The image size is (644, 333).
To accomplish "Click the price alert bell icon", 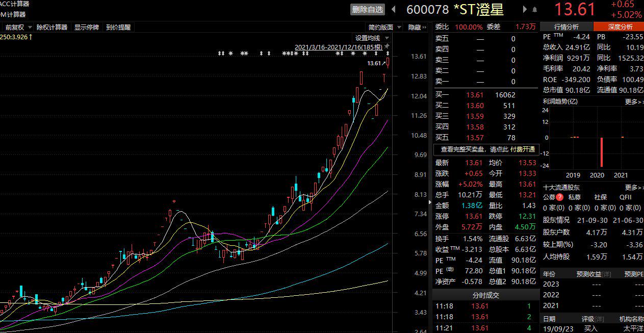I will [534, 10].
